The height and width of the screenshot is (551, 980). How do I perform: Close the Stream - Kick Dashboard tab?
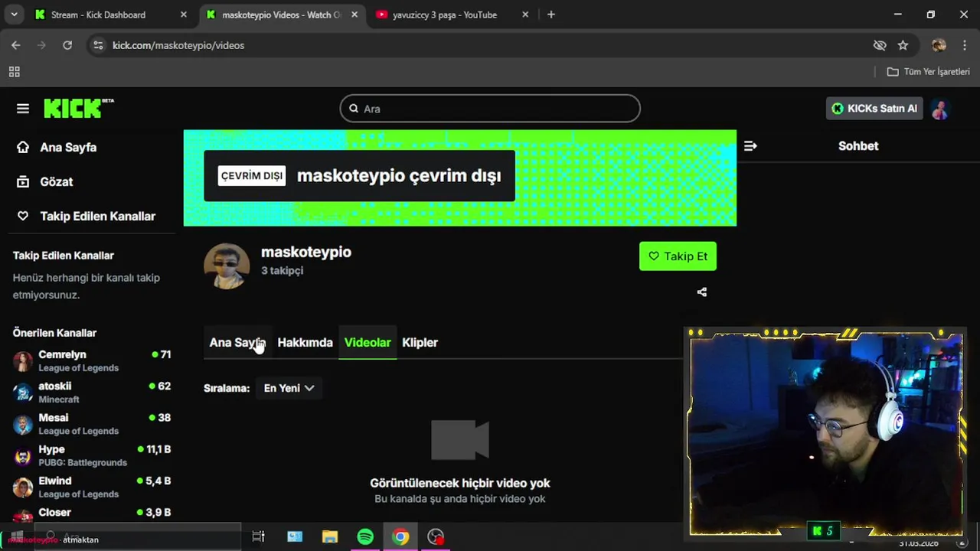[x=183, y=15]
